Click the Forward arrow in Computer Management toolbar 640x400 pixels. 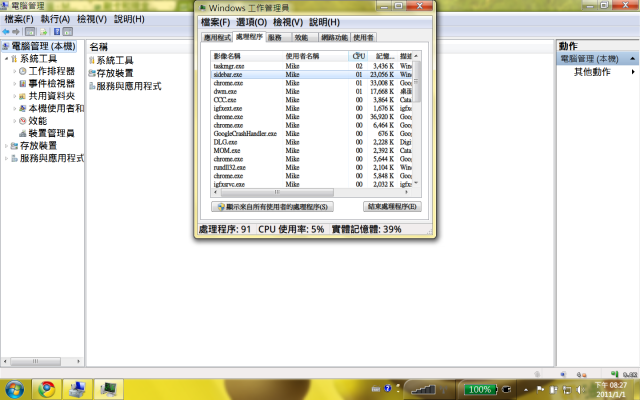[x=16, y=31]
